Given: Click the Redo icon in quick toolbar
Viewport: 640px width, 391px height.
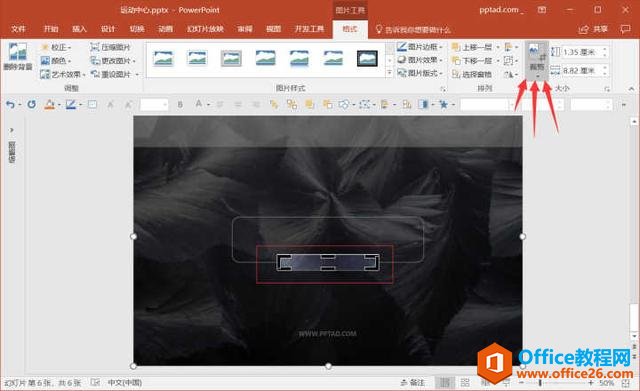Looking at the screenshot, I should [x=31, y=105].
